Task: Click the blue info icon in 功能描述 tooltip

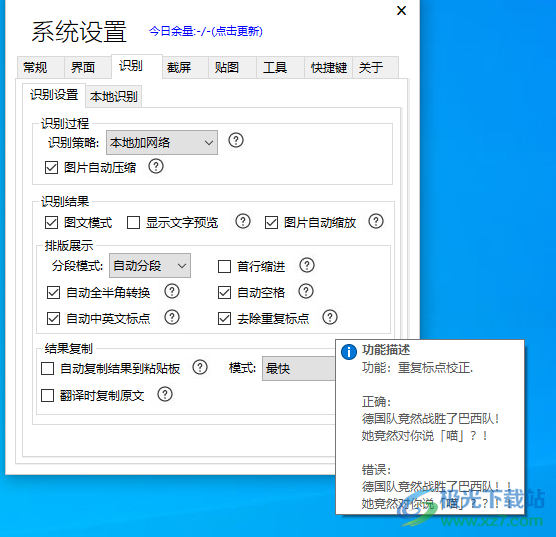Action: (349, 352)
